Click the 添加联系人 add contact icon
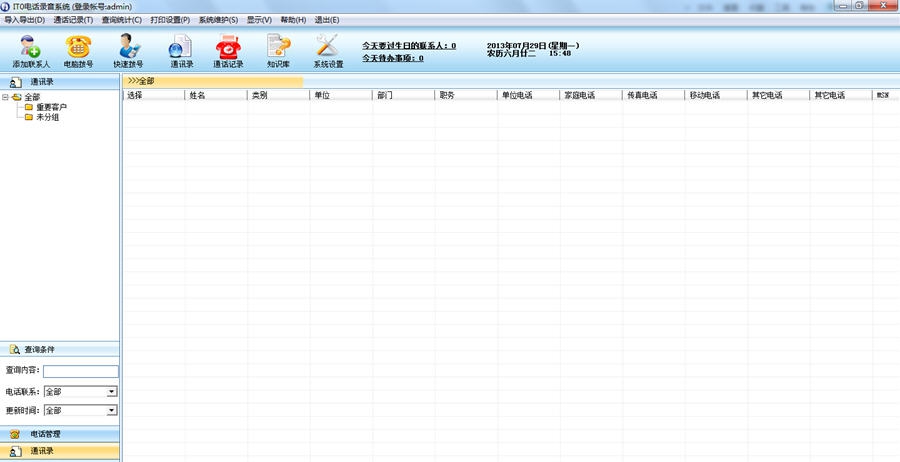Screen dimensions: 900x462 tap(30, 46)
